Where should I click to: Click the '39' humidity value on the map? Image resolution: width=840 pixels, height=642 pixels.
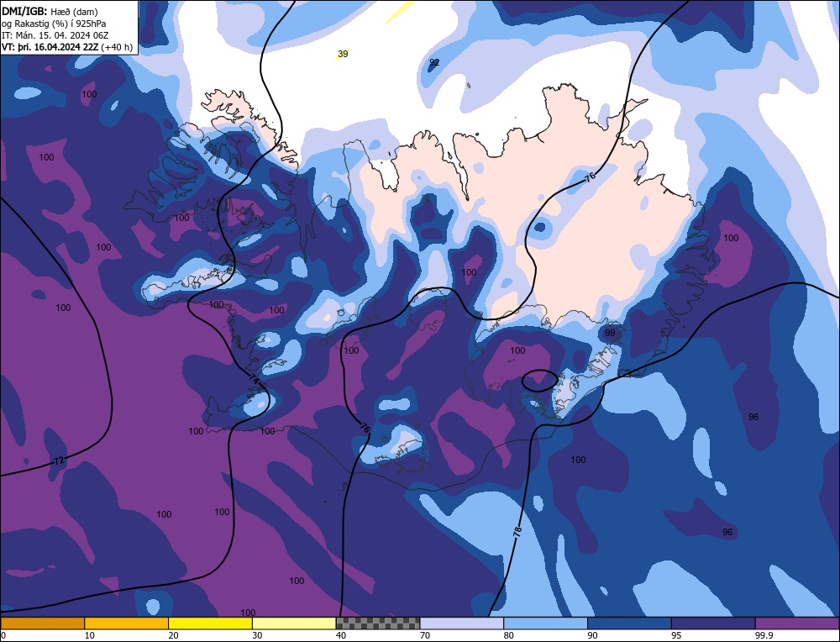coord(343,54)
